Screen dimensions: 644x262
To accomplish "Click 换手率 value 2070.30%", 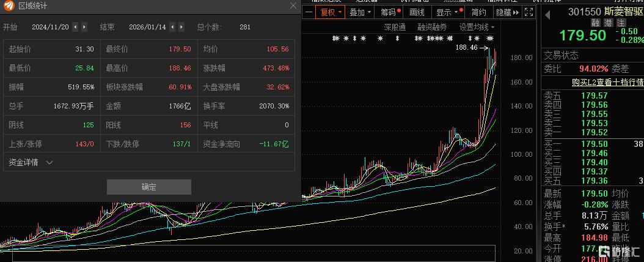I will [274, 106].
